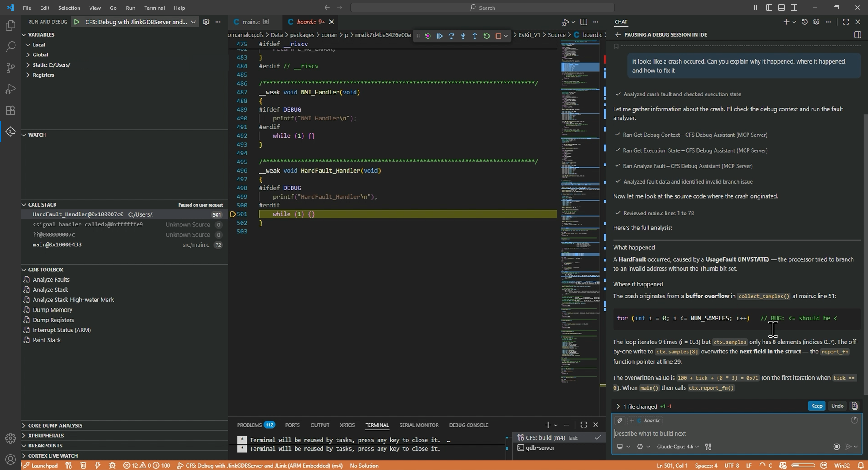This screenshot has width=868, height=470.
Task: Open the Explorer view in activity bar
Action: [x=10, y=26]
